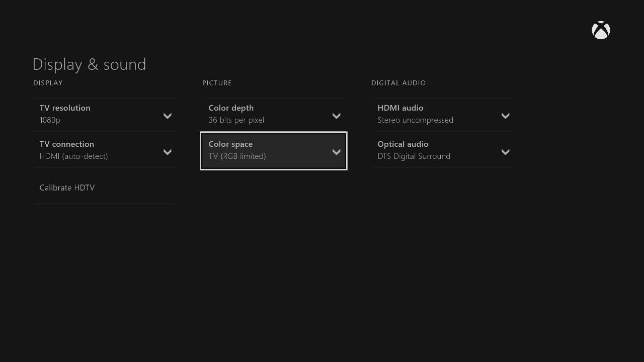Viewport: 644px width, 362px height.
Task: Click the Xbox logo icon
Action: pyautogui.click(x=601, y=30)
